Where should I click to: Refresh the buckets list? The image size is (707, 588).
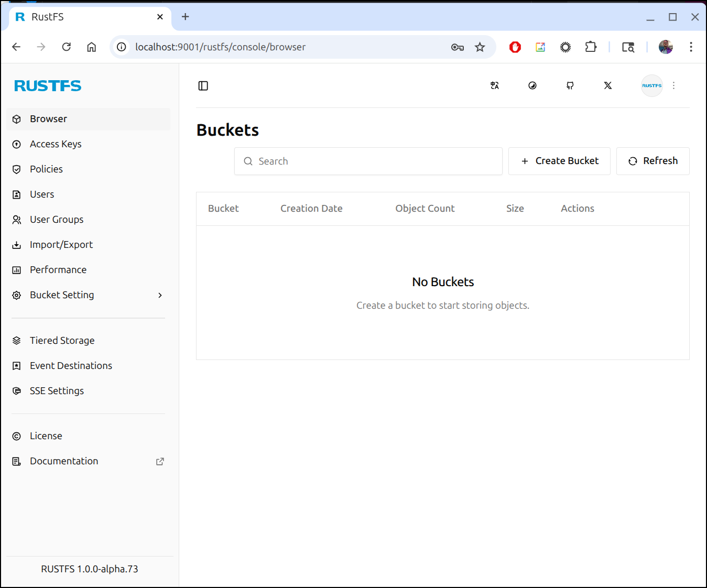(652, 161)
